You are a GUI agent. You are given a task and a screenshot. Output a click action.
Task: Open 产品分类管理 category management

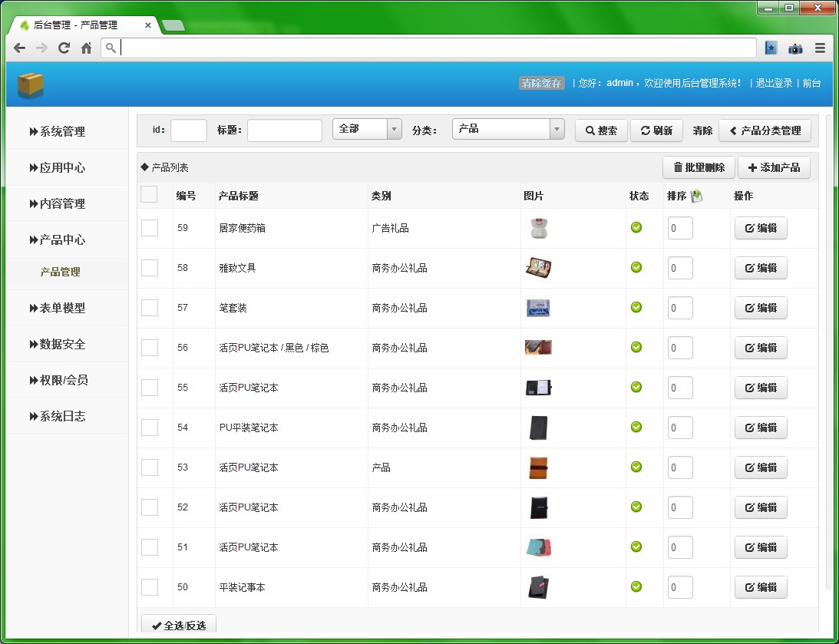765,130
